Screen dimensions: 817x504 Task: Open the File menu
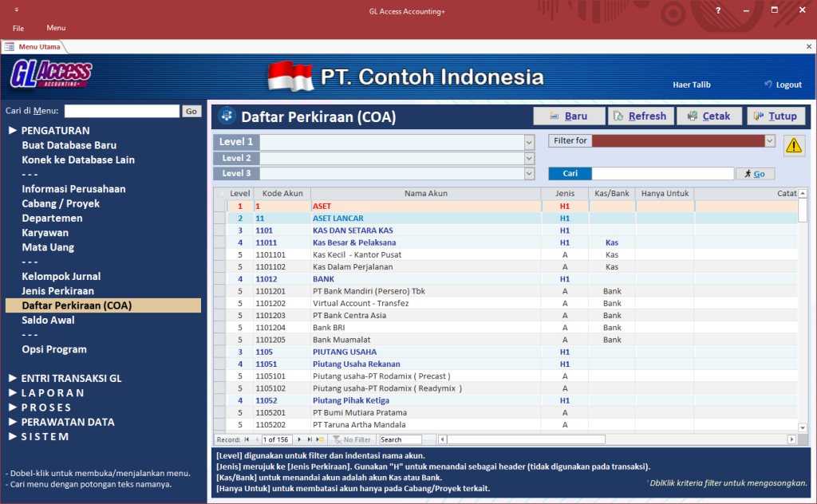tap(18, 28)
